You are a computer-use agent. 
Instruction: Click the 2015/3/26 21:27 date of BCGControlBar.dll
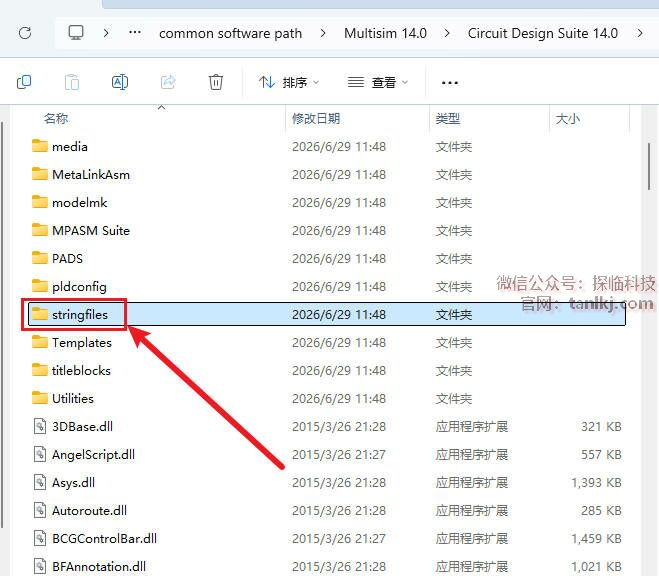[339, 539]
